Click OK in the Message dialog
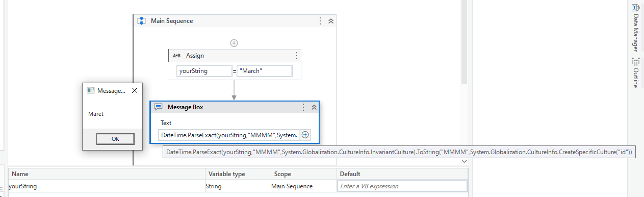This screenshot has height=197, width=644. 115,139
